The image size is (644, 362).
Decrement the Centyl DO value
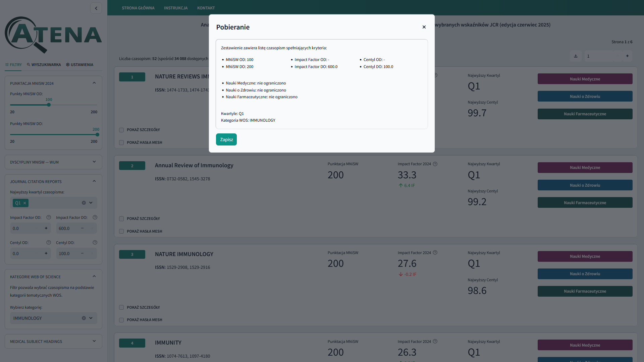click(82, 253)
